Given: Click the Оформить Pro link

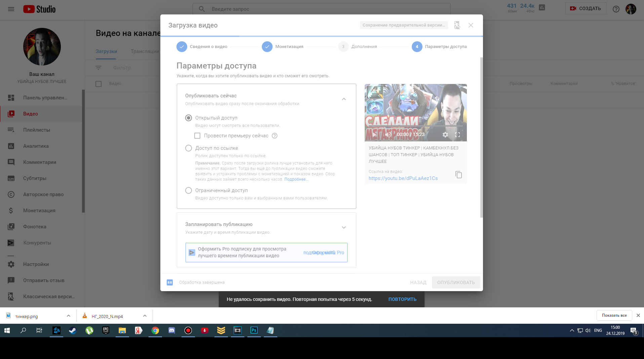Looking at the screenshot, I should 324,253.
